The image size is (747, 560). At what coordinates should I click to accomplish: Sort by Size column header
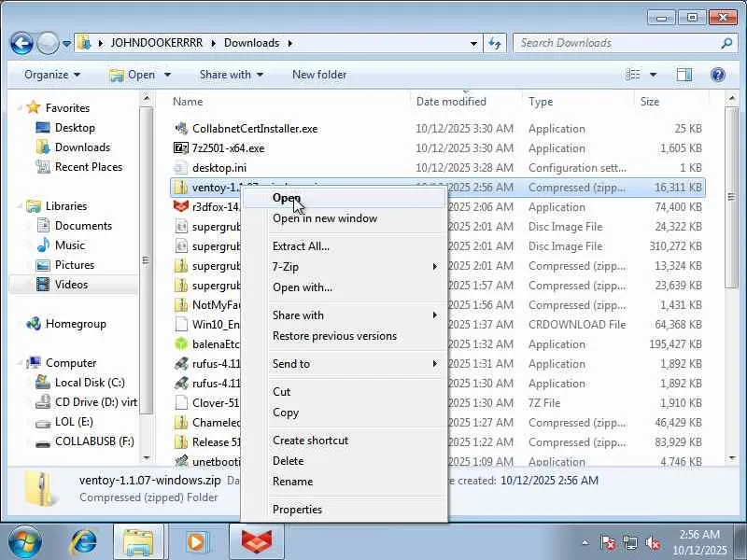pos(650,102)
